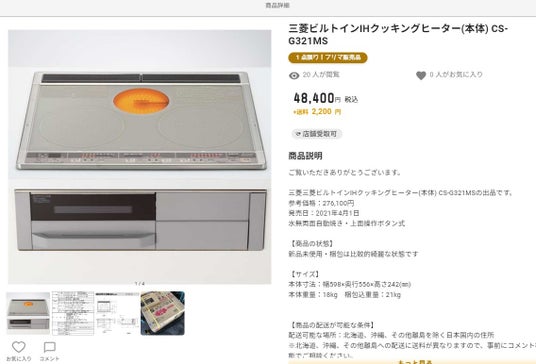Image resolution: width=536 pixels, height=364 pixels.
Task: Click the 店舗受取可 store pickup badge
Action: pos(317,134)
